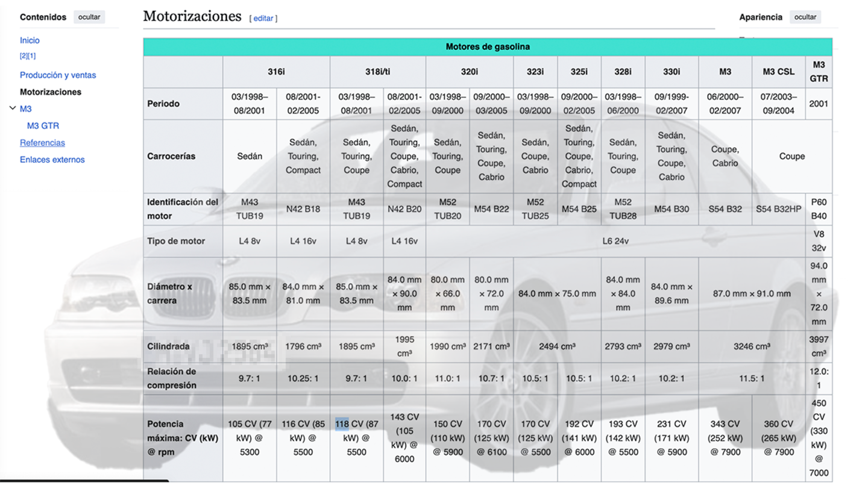Click the 11.5: 1 compression cell
This screenshot has height=488, width=868.
pos(752,378)
